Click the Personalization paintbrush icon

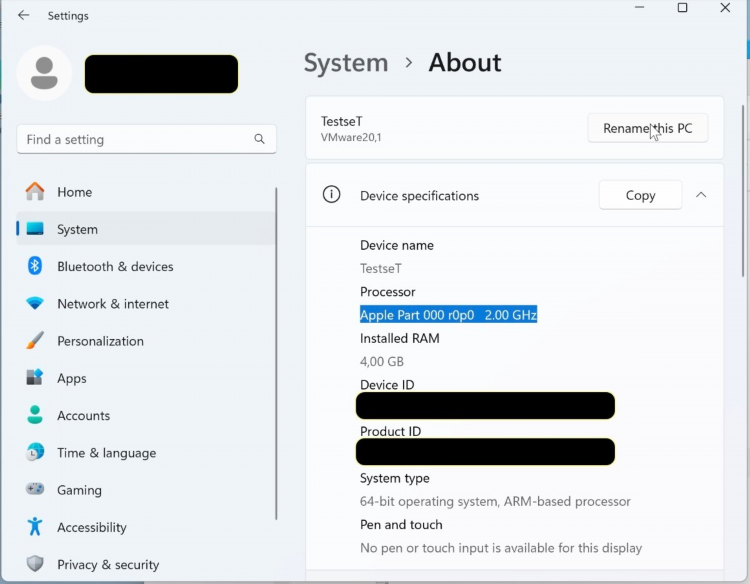(x=35, y=341)
